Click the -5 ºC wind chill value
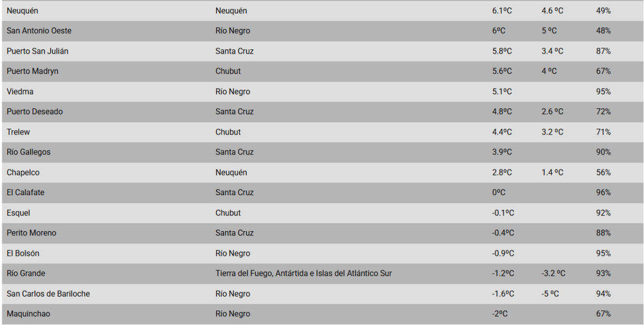Screen dimensions: 644x325 click(x=552, y=294)
